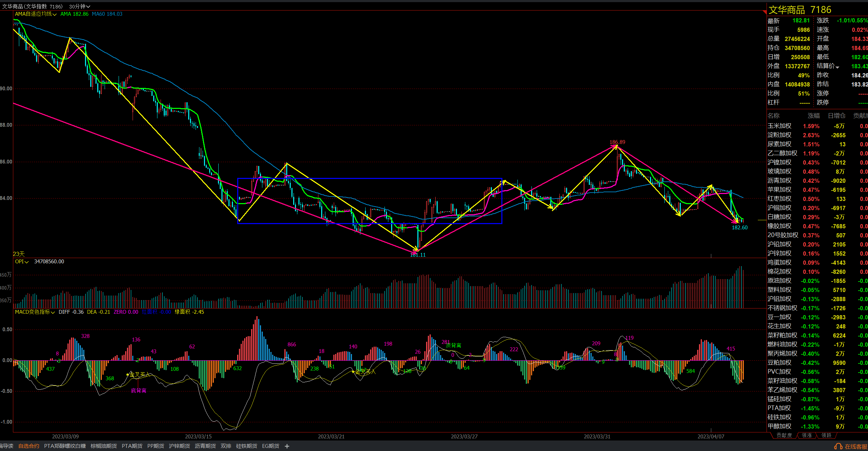Open the 自选合约 tab
Screen dimensions: 868x451
(29, 446)
